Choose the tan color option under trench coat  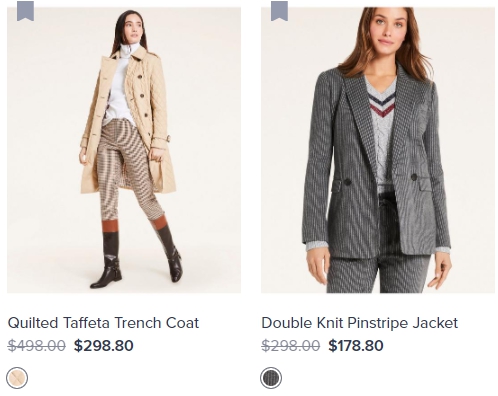point(17,378)
